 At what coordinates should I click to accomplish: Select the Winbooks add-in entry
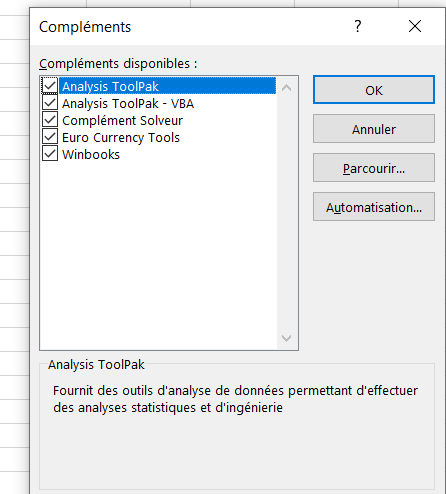coord(91,154)
